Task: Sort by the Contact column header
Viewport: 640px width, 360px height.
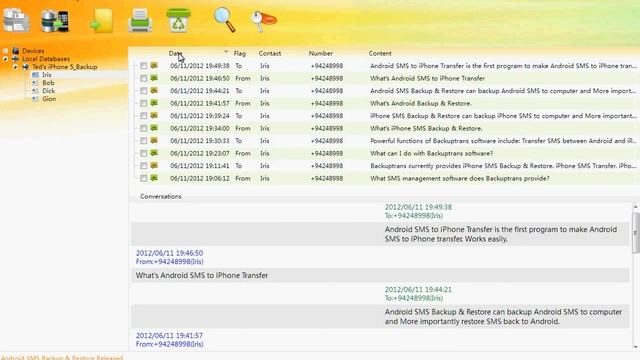Action: 270,53
